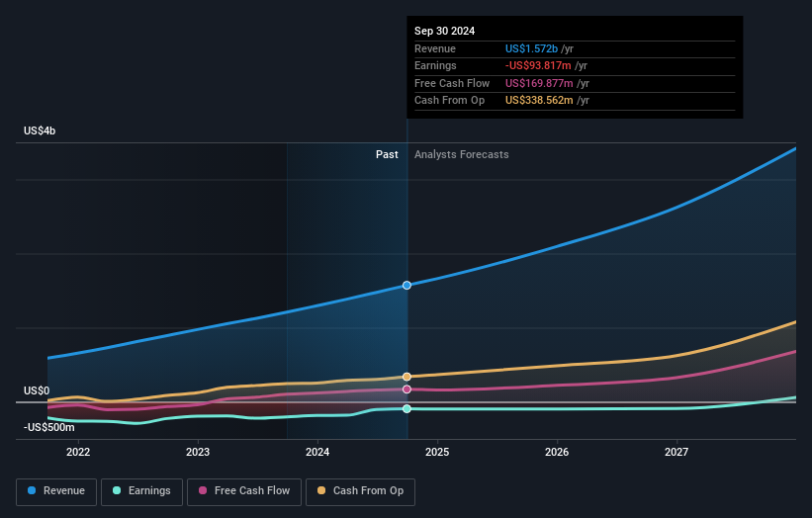Select the Revenue data point on the chart

(x=407, y=285)
